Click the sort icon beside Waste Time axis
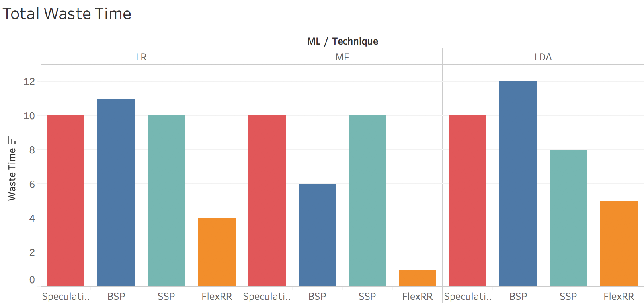 coord(12,140)
